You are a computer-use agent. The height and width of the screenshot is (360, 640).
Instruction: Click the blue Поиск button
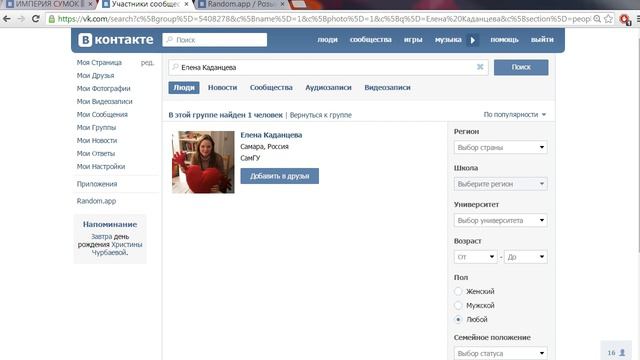pos(521,67)
